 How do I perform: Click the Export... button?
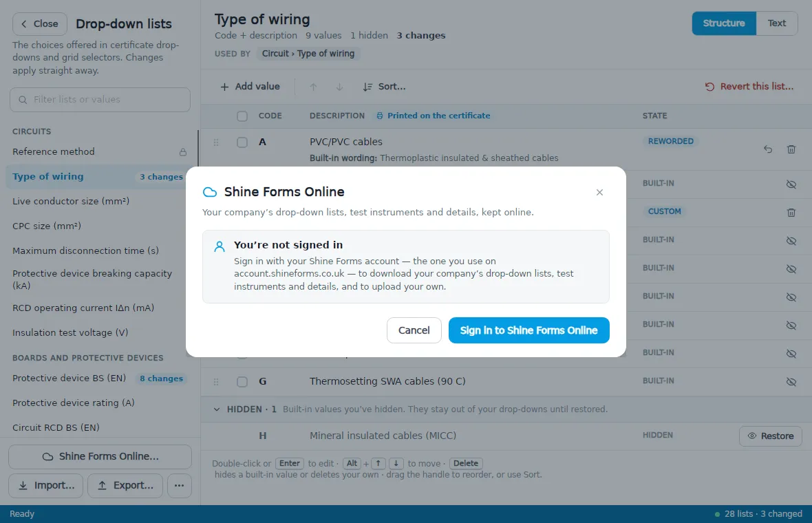click(125, 486)
